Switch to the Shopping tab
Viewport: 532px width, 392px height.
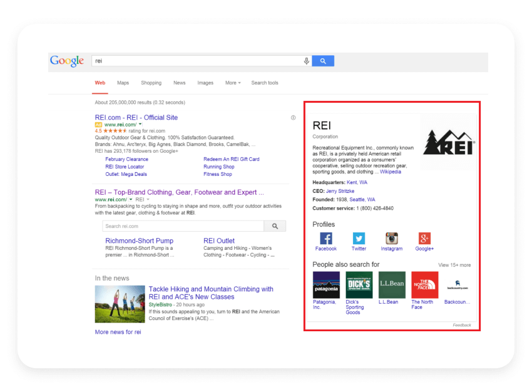[x=151, y=83]
